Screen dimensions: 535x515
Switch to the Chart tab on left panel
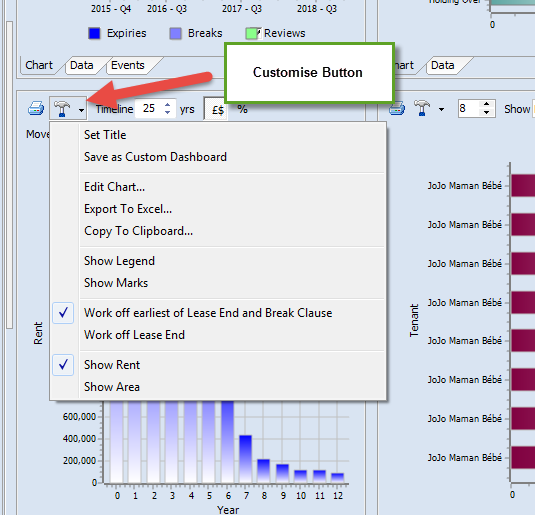tap(39, 65)
